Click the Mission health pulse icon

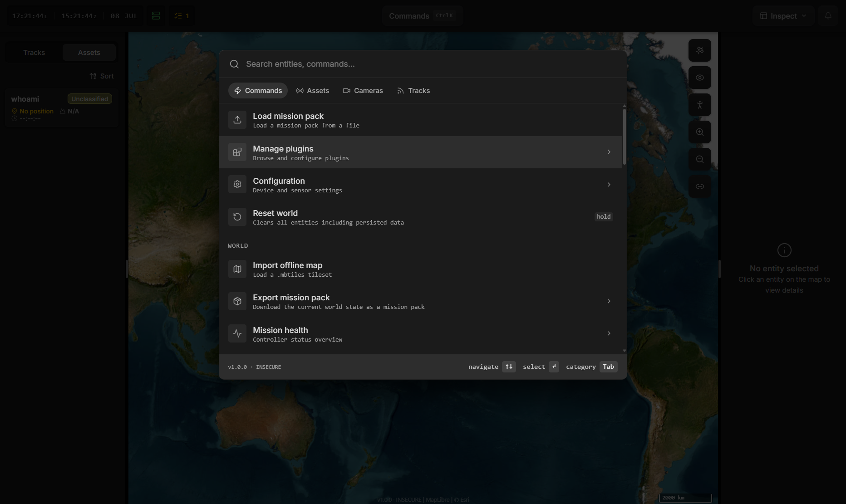(237, 333)
